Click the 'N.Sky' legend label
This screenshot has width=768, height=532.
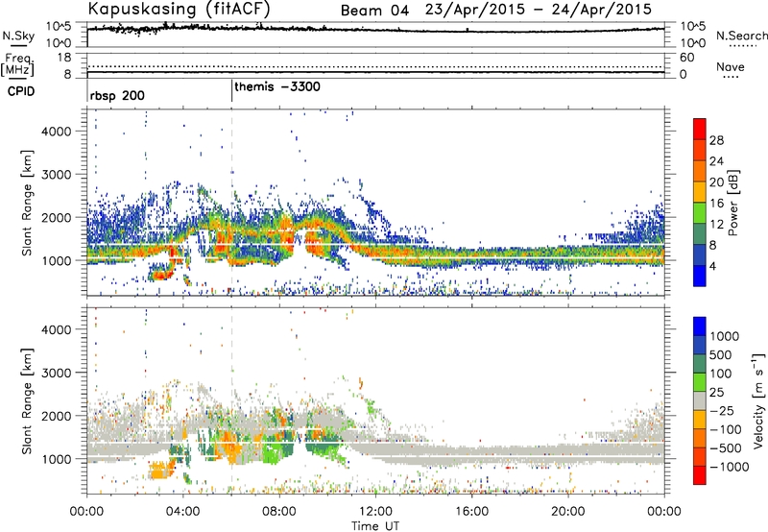(18, 36)
